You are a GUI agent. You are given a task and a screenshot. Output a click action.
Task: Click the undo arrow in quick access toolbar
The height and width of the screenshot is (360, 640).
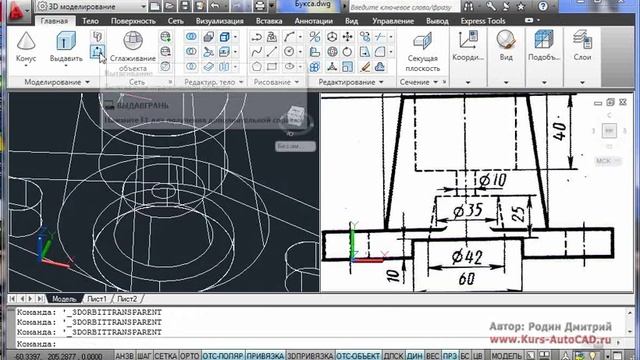pyautogui.click(x=215, y=6)
